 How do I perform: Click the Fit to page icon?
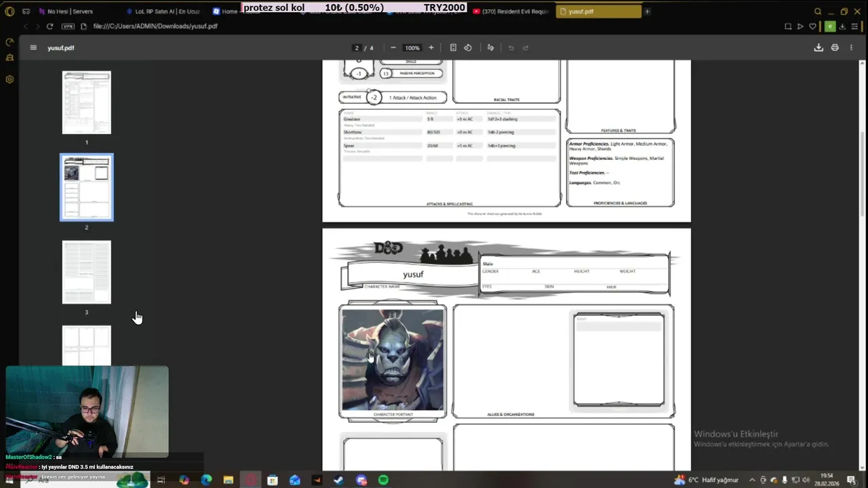coord(453,47)
